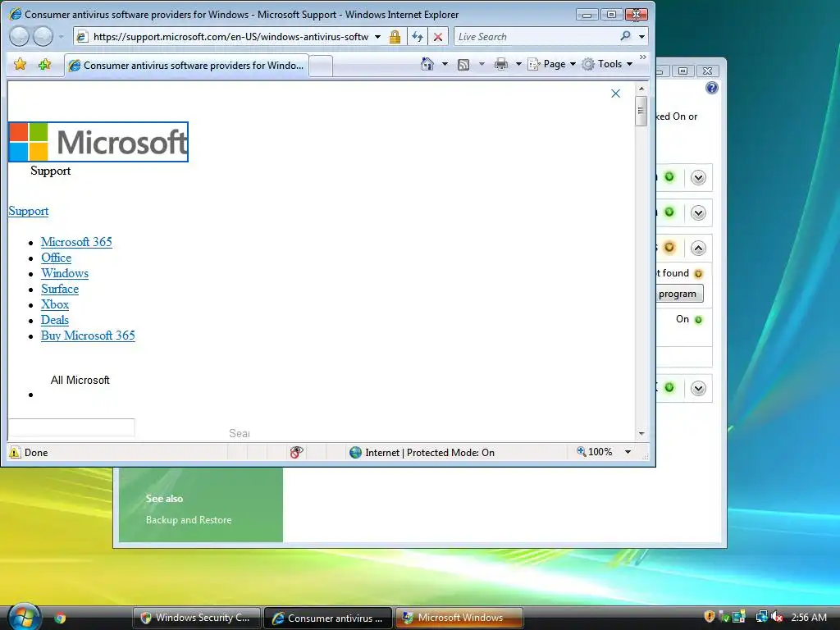
Task: Click the Add to Favorites icon
Action: point(44,65)
